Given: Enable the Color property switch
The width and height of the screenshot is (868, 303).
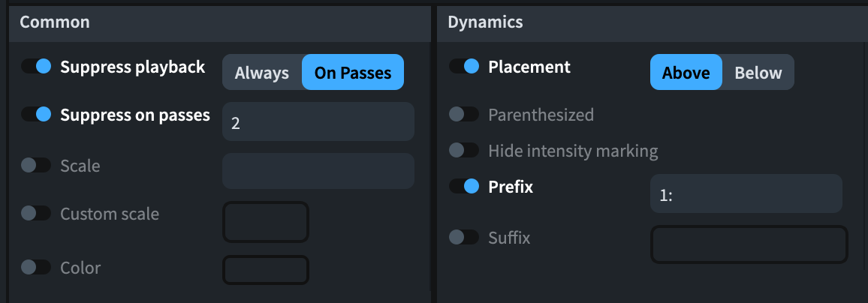Looking at the screenshot, I should tap(36, 267).
